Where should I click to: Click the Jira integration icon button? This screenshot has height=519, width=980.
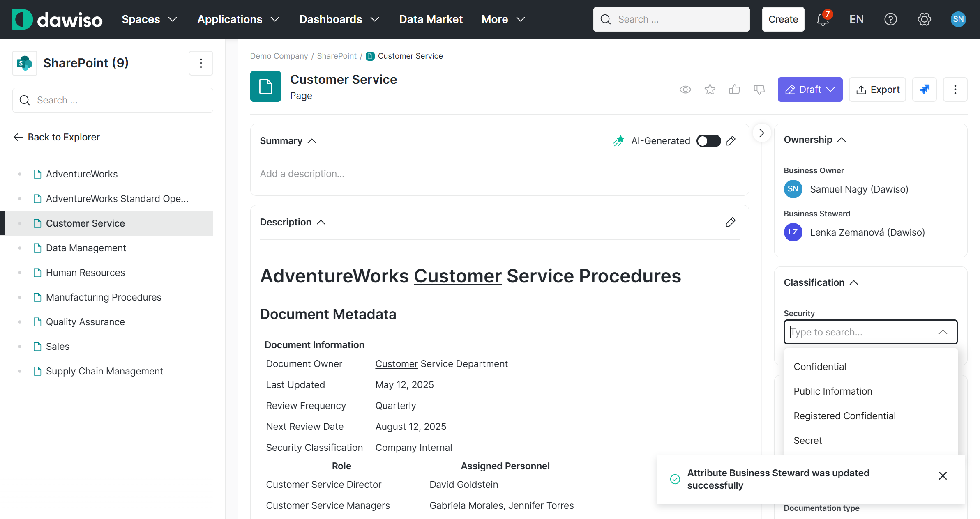pos(924,90)
